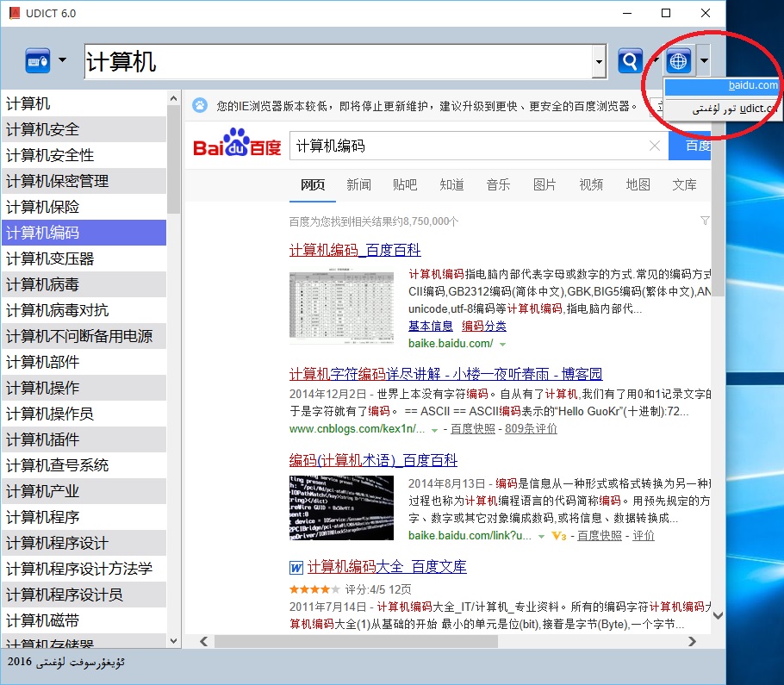Click the main dictionary search input field

tap(336, 62)
